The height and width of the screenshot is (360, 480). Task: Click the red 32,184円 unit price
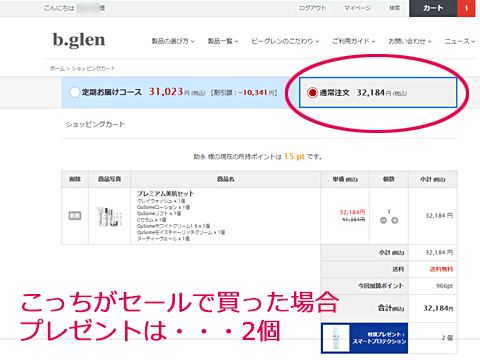click(352, 212)
